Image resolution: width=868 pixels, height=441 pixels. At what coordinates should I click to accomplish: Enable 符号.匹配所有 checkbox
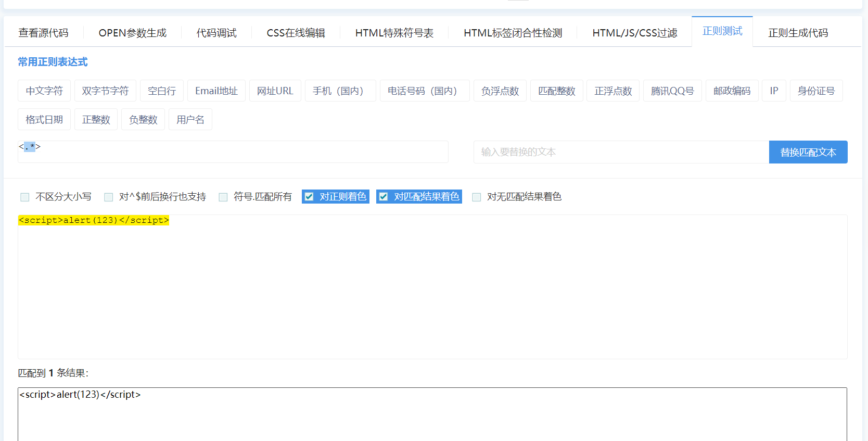223,197
